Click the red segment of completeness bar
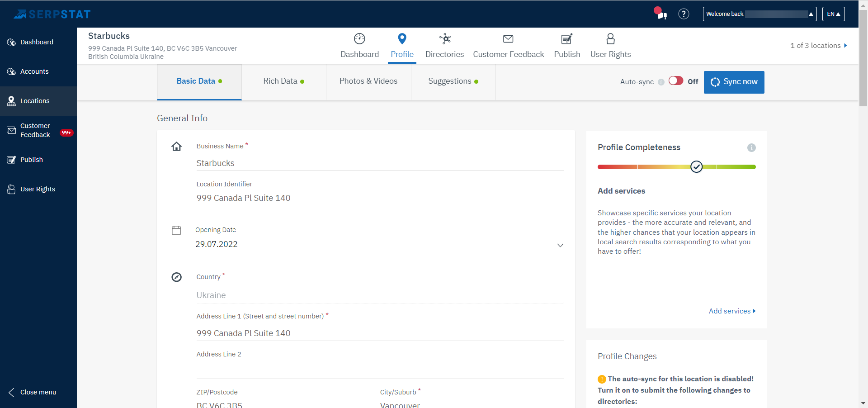868x408 pixels. pos(617,167)
